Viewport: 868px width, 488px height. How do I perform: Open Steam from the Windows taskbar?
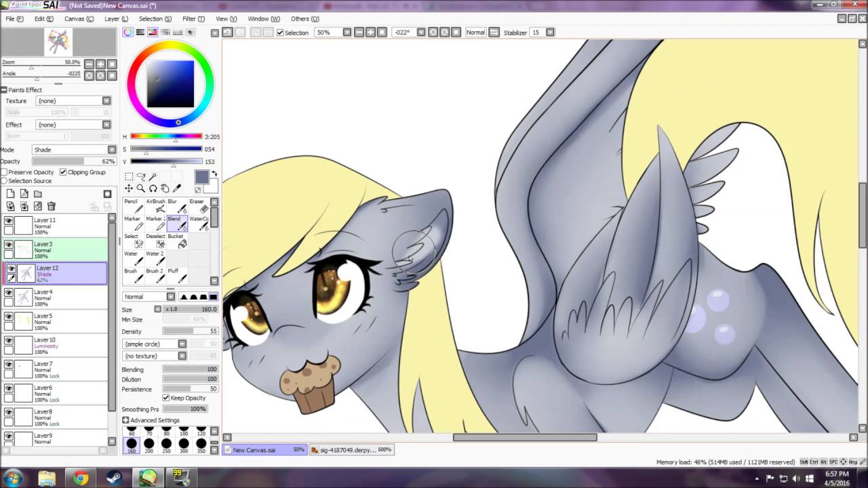114,479
